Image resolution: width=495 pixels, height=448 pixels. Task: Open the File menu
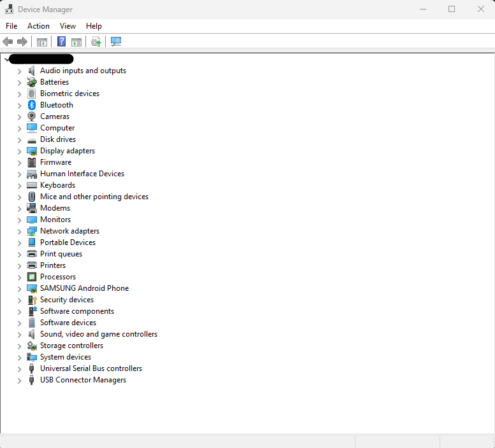point(11,26)
